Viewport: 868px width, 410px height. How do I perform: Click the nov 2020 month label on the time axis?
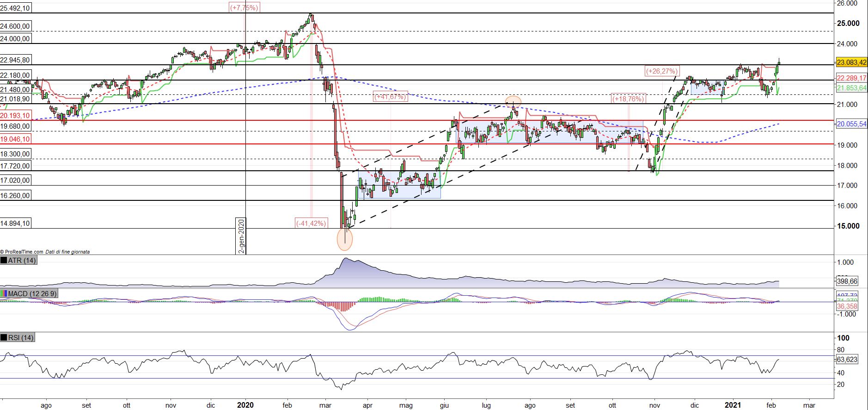[x=655, y=405]
